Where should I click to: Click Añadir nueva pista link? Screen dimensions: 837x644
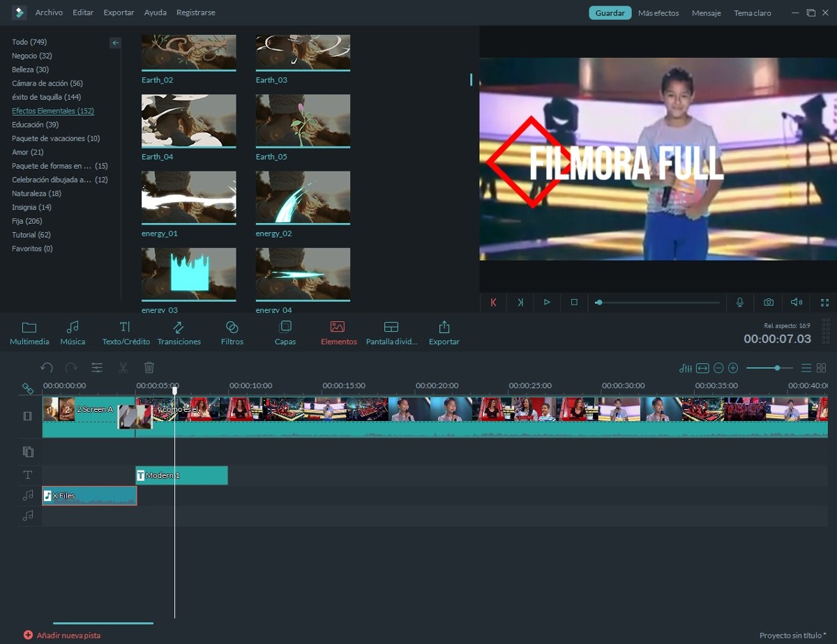[x=68, y=635]
